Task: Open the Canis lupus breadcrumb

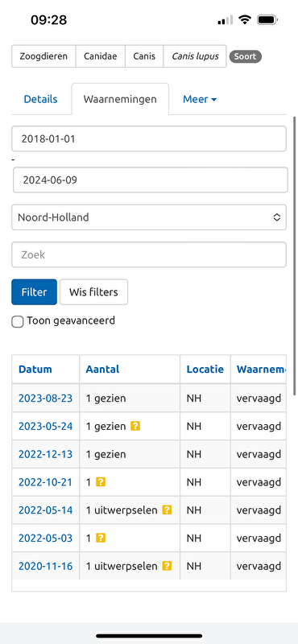Action: pos(195,56)
